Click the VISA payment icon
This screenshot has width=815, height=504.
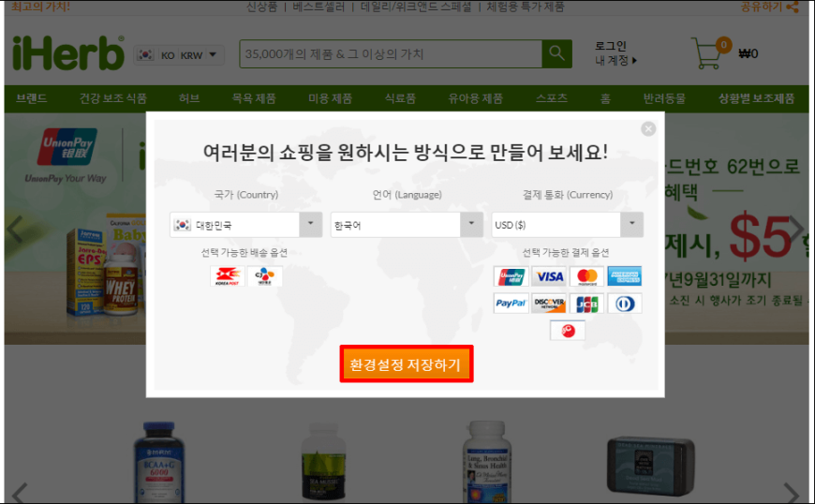tap(549, 276)
